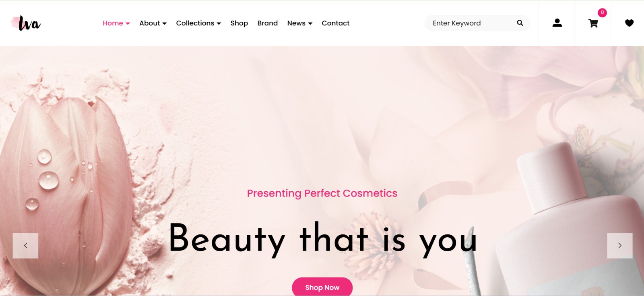644x296 pixels.
Task: Click Presenting Perfect Cosmetics tagline
Action: pos(322,193)
